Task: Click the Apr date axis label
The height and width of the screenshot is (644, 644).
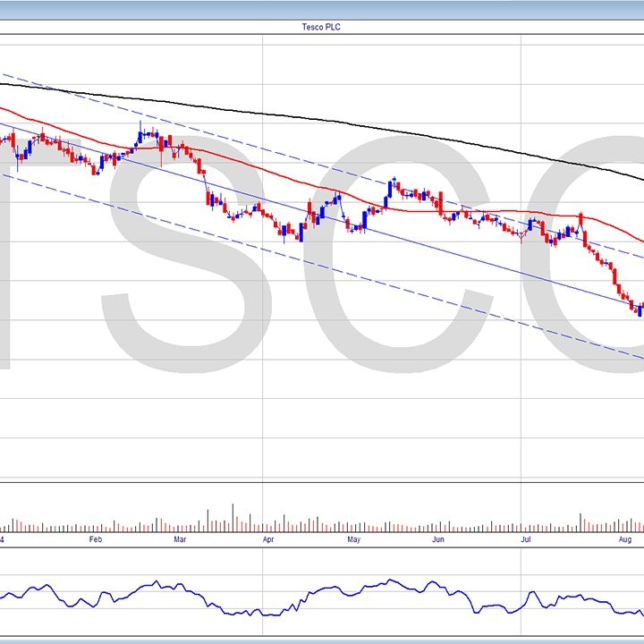Action: pyautogui.click(x=268, y=540)
